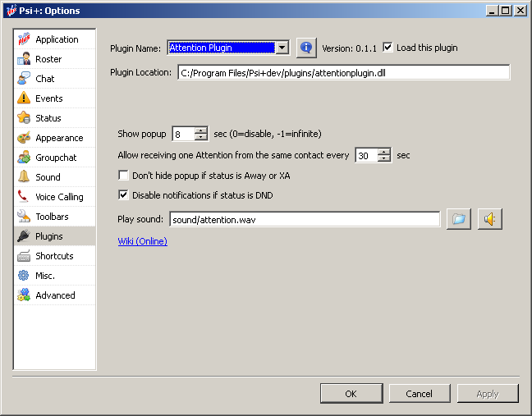Enable Don't hide popup if Away or XA
532x416 pixels.
pyautogui.click(x=124, y=176)
